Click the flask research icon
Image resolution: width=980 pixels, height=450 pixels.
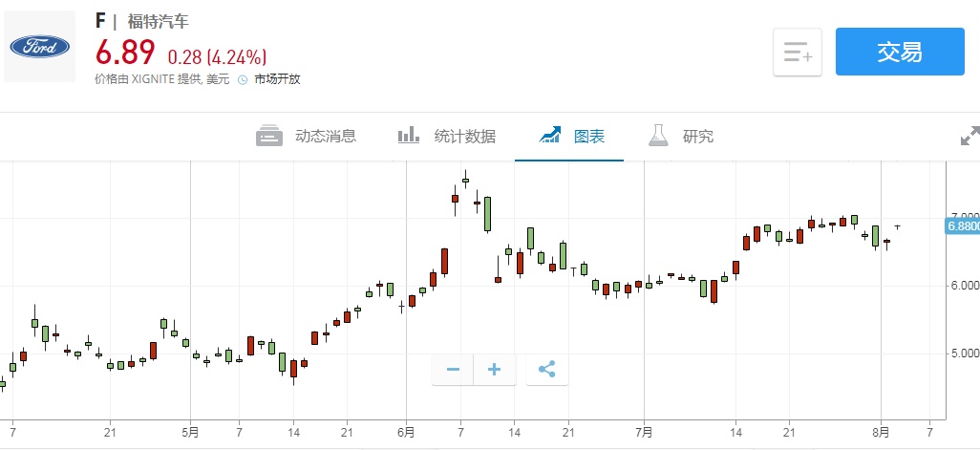[657, 136]
